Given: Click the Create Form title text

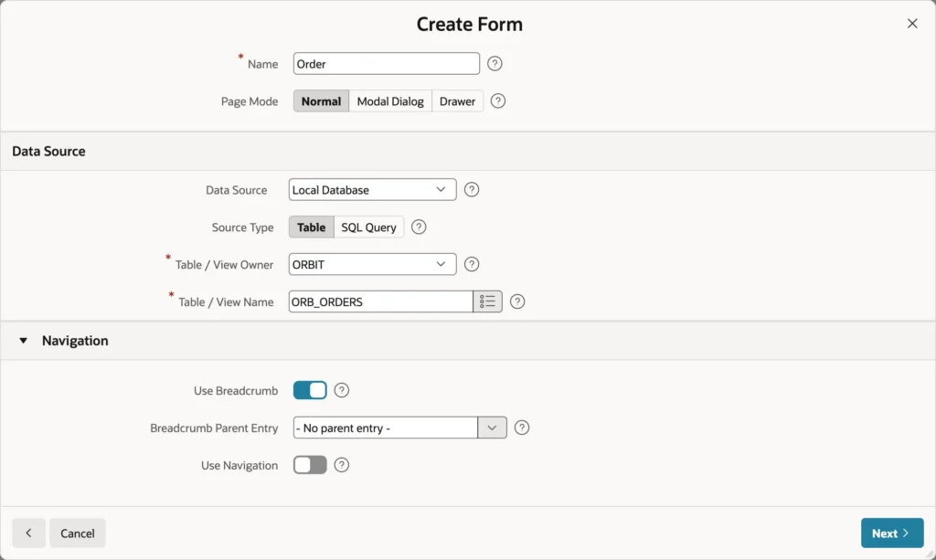Looking at the screenshot, I should pos(470,24).
